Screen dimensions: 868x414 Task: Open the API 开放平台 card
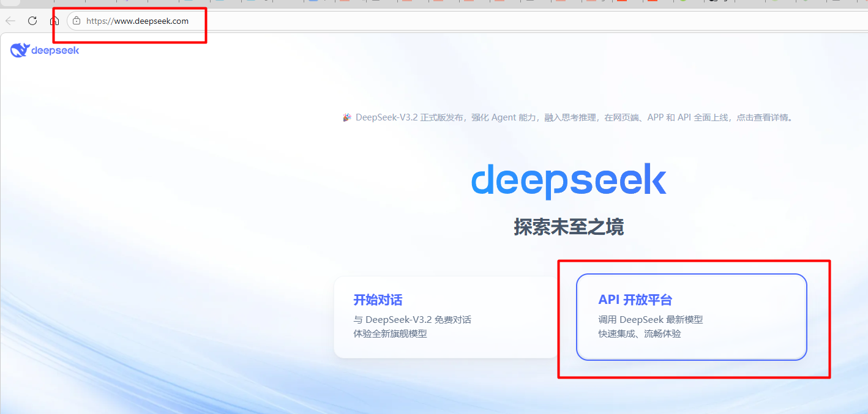tap(692, 317)
